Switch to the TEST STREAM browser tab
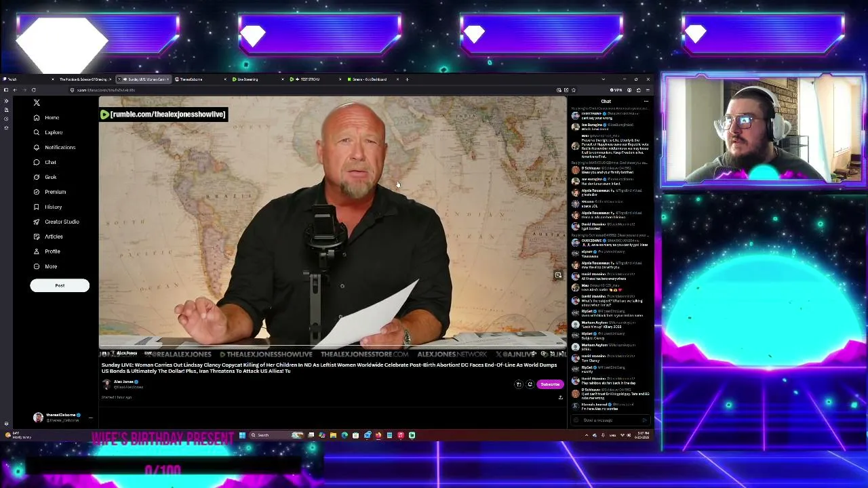 click(x=315, y=79)
